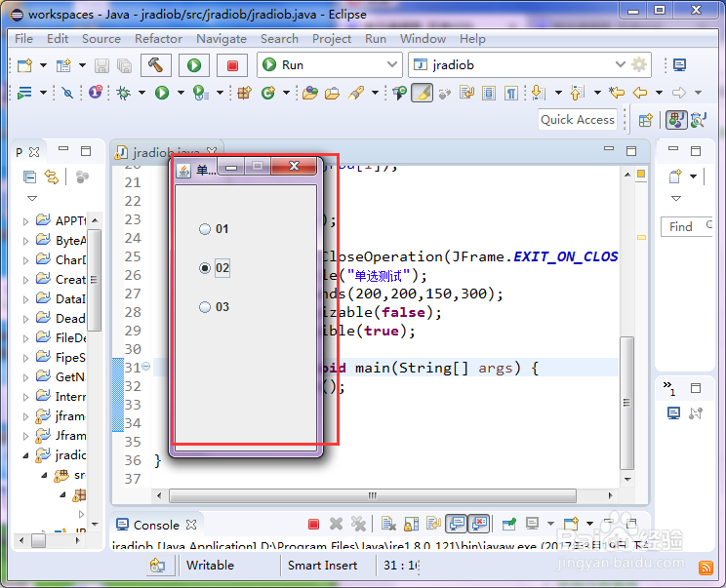Image resolution: width=726 pixels, height=588 pixels.
Task: Open the Window menu
Action: 423,39
